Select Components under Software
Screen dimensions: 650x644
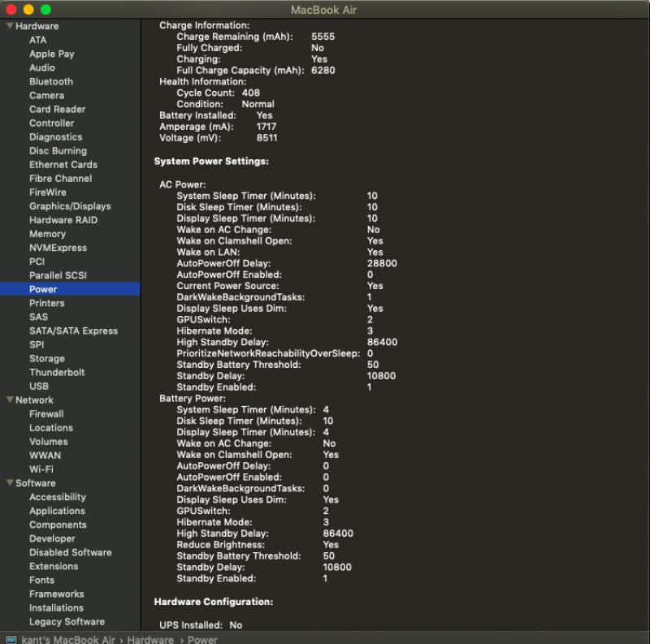58,525
